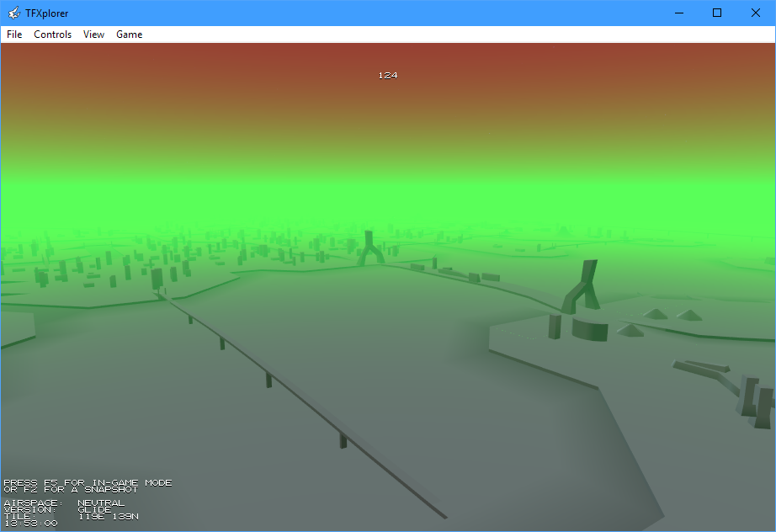Click the Y-shaped tower on the right
Viewport: 776px width, 532px height.
click(x=582, y=286)
